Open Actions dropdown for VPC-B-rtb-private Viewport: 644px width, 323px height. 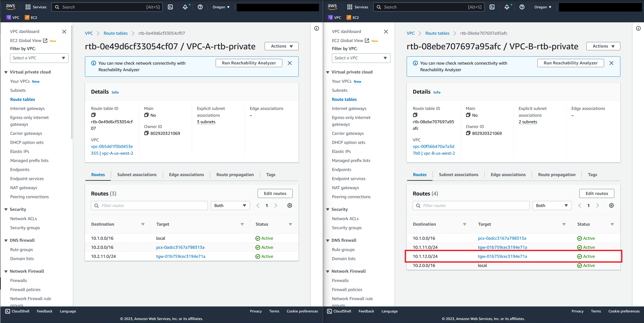(x=603, y=46)
